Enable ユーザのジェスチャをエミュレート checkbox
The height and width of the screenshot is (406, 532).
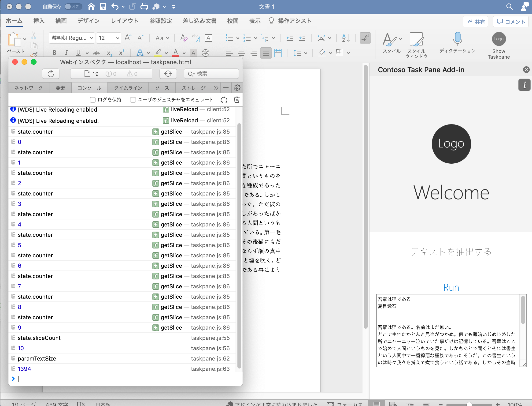(133, 100)
